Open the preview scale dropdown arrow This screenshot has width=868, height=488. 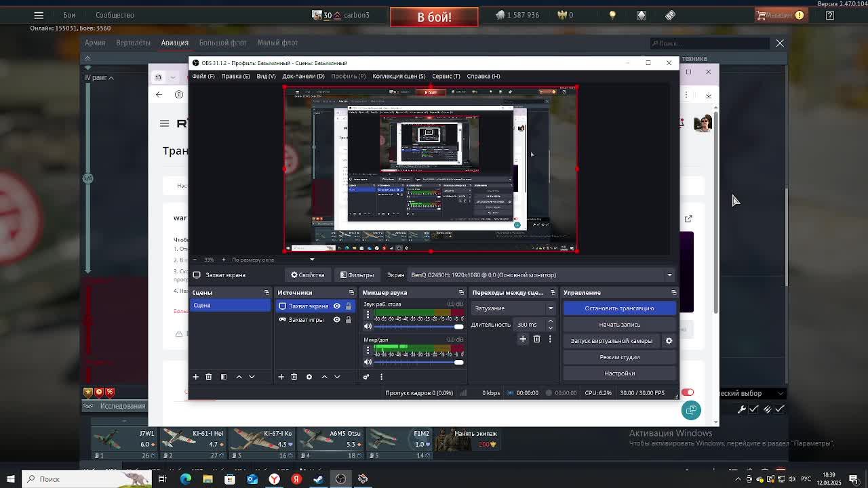click(x=312, y=260)
